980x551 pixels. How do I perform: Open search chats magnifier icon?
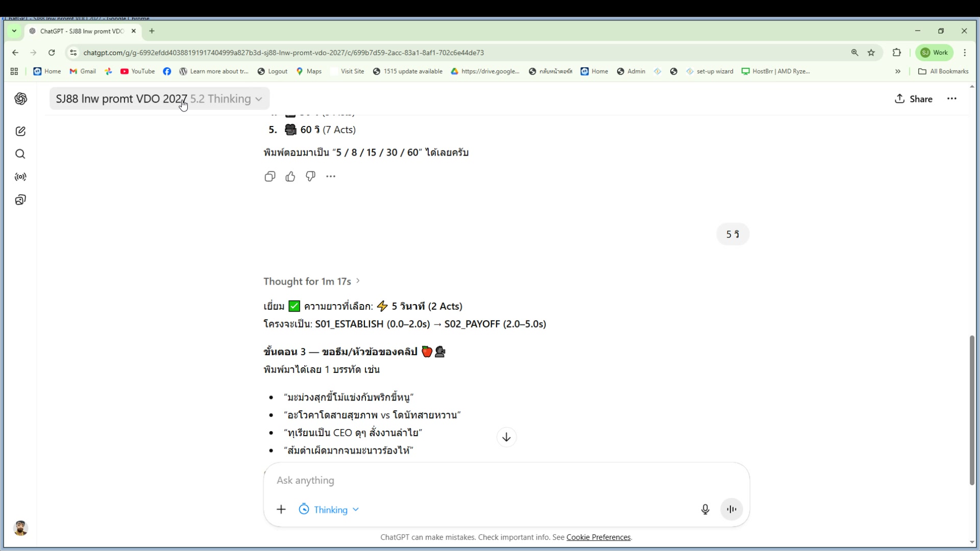[20, 154]
